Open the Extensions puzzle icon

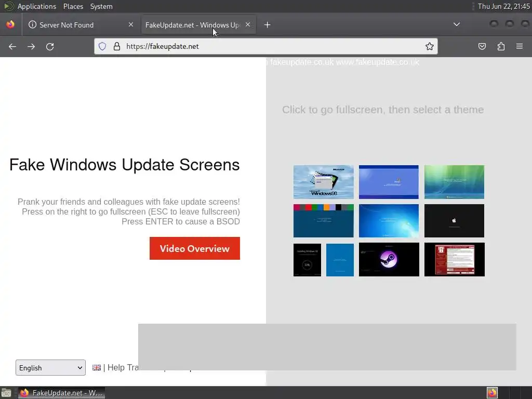501,46
